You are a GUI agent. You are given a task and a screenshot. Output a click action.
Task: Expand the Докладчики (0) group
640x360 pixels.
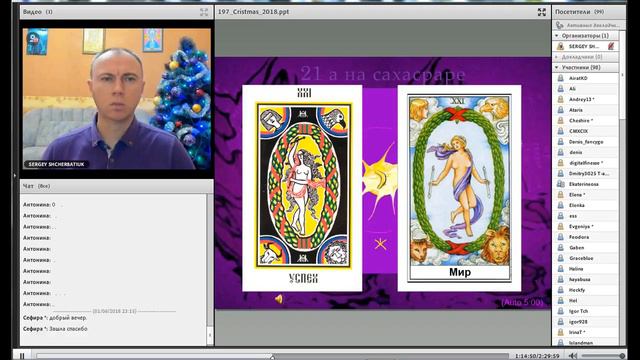[557, 57]
